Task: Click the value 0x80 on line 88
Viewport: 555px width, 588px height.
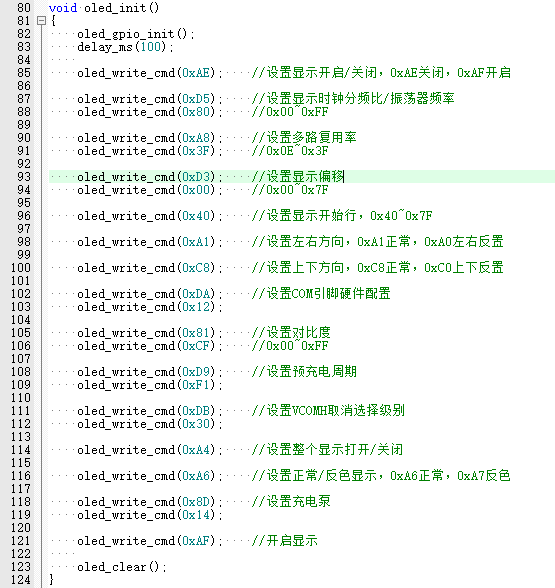Action: (196, 112)
